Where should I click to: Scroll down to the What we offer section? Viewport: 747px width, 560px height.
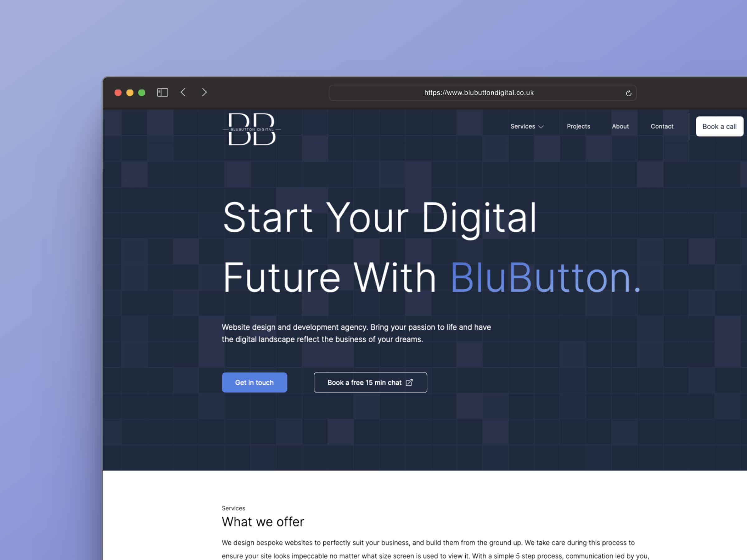(263, 521)
